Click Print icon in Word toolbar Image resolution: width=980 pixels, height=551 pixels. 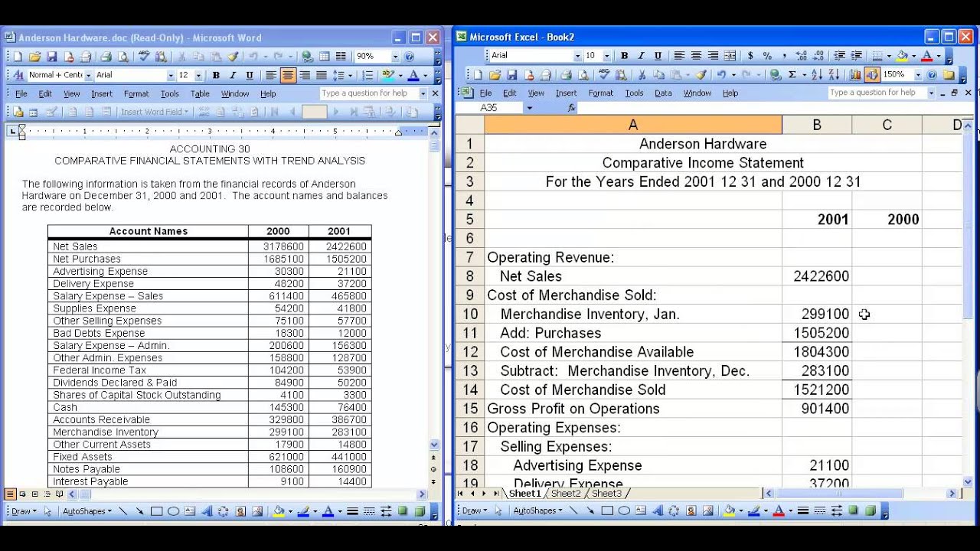pos(106,57)
